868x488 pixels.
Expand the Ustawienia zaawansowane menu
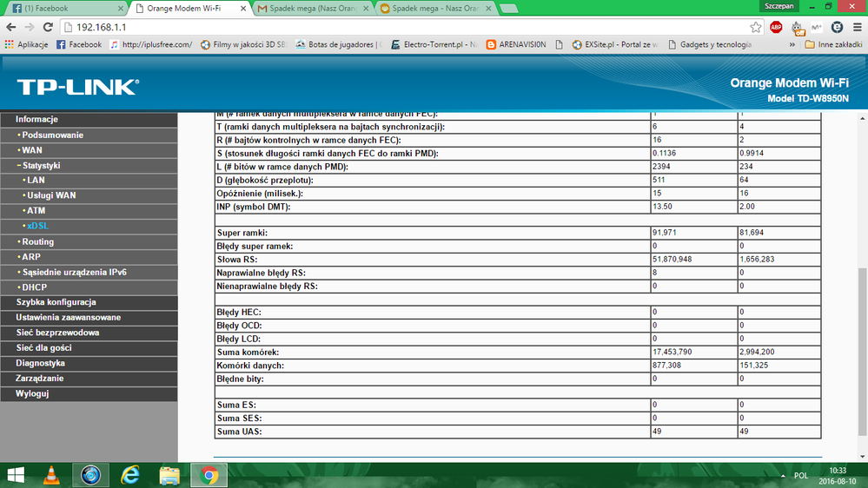68,318
